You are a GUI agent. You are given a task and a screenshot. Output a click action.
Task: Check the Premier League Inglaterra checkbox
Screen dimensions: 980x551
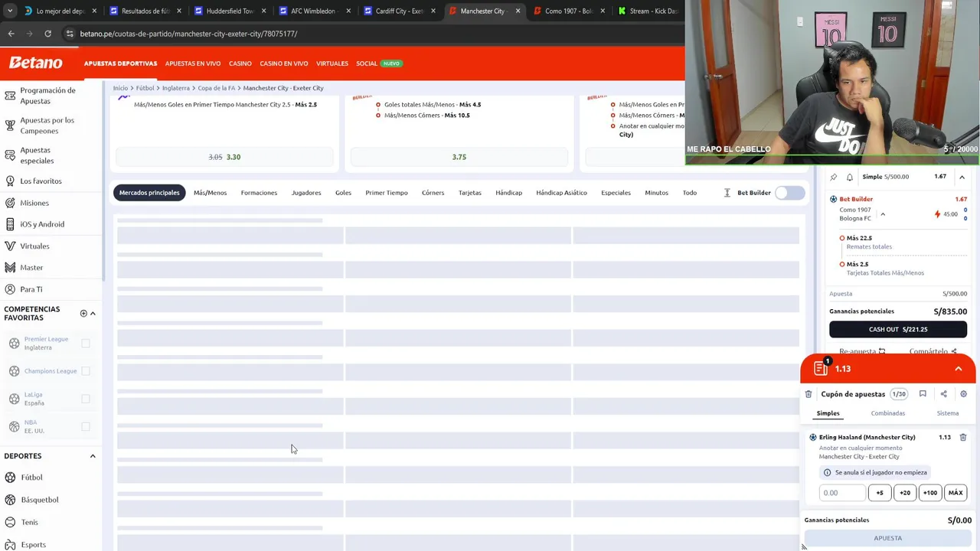(86, 344)
